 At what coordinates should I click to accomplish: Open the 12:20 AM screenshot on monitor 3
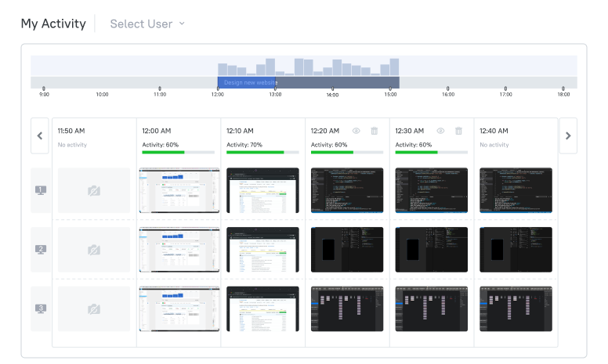pos(347,309)
